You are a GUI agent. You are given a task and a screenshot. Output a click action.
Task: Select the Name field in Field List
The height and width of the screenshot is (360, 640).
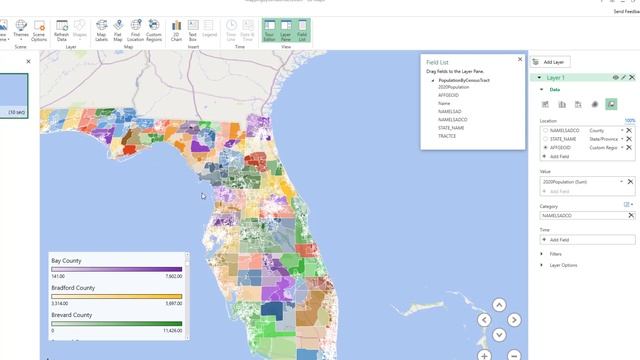pyautogui.click(x=444, y=103)
